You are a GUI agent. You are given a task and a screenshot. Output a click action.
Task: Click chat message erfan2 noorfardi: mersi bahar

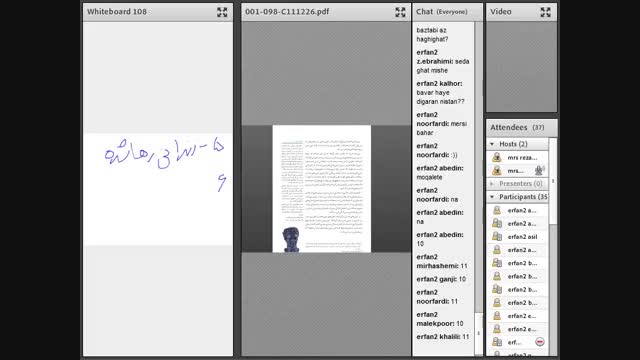point(441,124)
